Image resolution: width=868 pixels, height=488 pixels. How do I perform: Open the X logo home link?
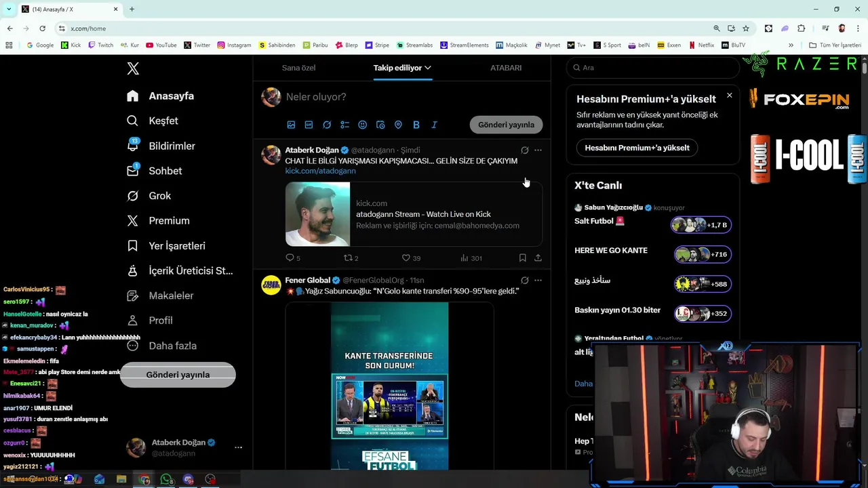click(x=133, y=68)
